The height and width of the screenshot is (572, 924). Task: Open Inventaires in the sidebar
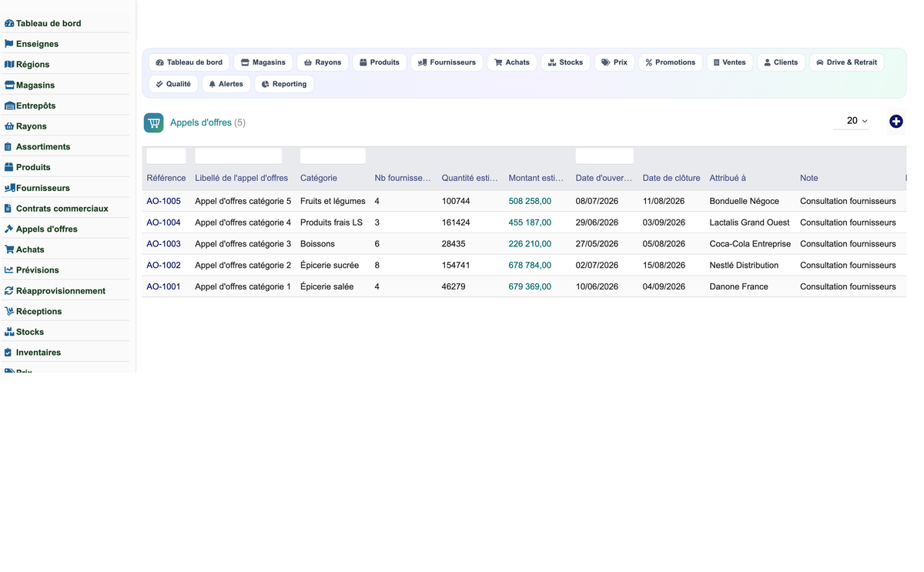tap(32, 353)
